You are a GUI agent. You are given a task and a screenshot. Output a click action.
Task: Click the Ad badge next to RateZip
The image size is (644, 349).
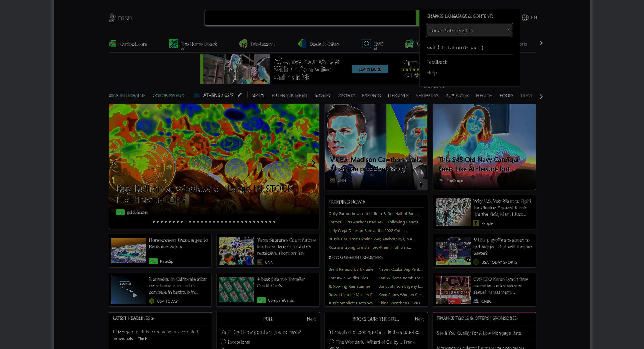[x=153, y=261]
